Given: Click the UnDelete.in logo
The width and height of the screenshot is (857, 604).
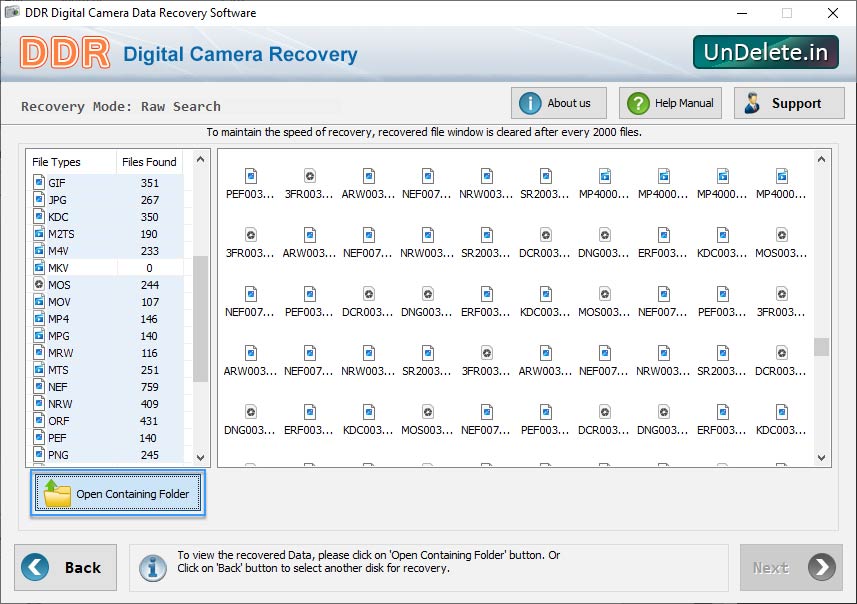Looking at the screenshot, I should click(x=766, y=52).
